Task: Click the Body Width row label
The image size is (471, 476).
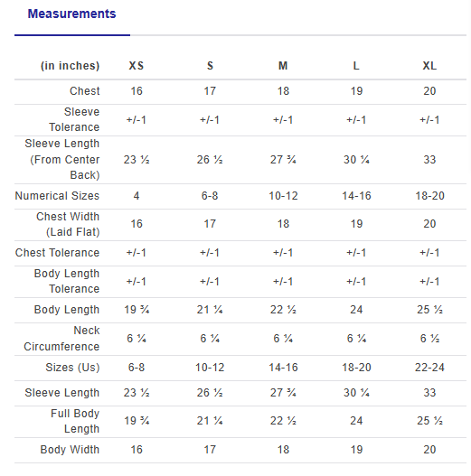Action: (70, 449)
